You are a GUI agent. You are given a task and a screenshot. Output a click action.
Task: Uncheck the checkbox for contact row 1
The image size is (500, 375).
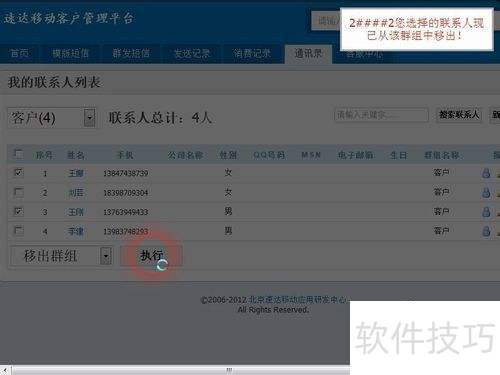click(19, 173)
